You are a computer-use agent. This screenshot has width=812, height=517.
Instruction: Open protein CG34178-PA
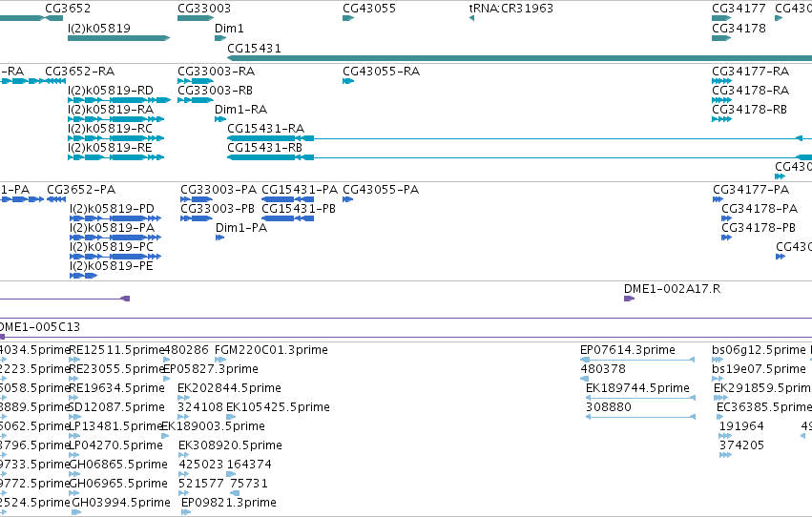coord(760,209)
